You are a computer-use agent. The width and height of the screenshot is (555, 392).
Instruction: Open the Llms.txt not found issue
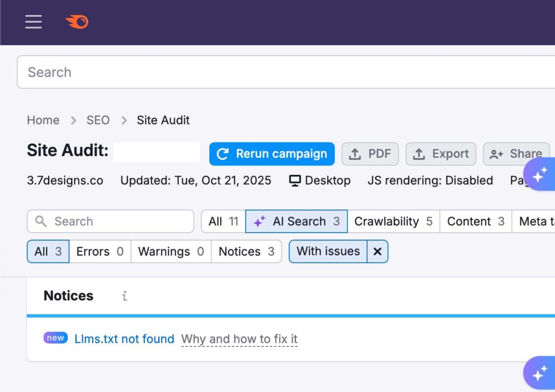click(x=124, y=339)
